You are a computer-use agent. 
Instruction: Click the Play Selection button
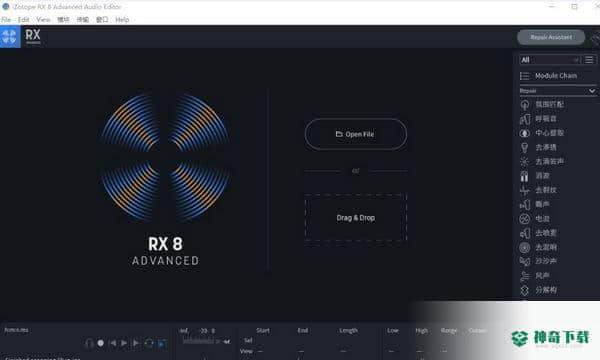pos(136,343)
